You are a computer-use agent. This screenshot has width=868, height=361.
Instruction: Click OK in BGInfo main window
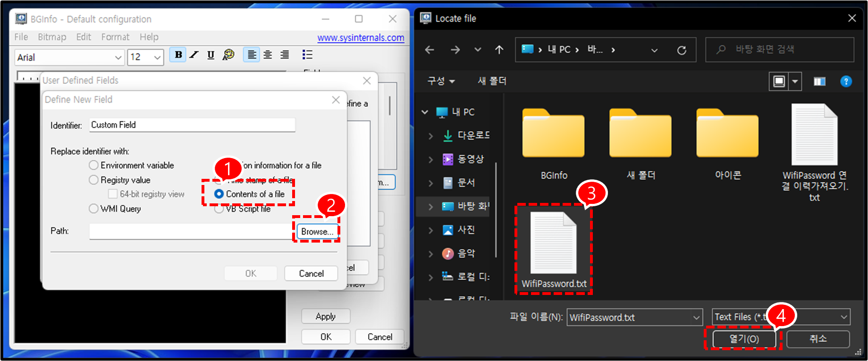click(326, 337)
